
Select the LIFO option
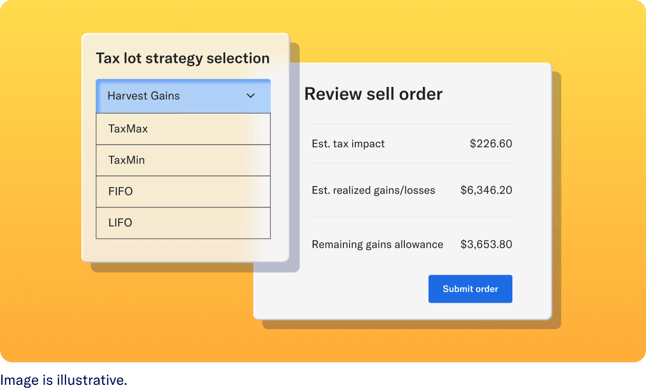(183, 223)
